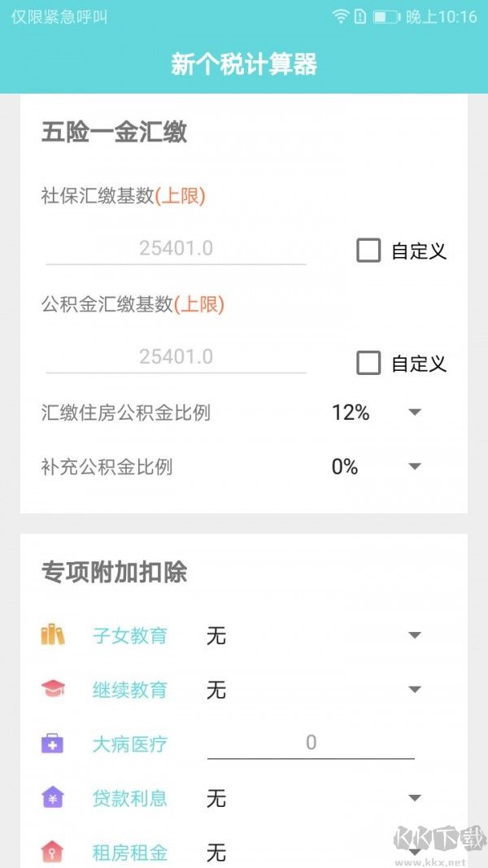Click the 大病医疗 medical kit icon
488x868 pixels.
53,744
